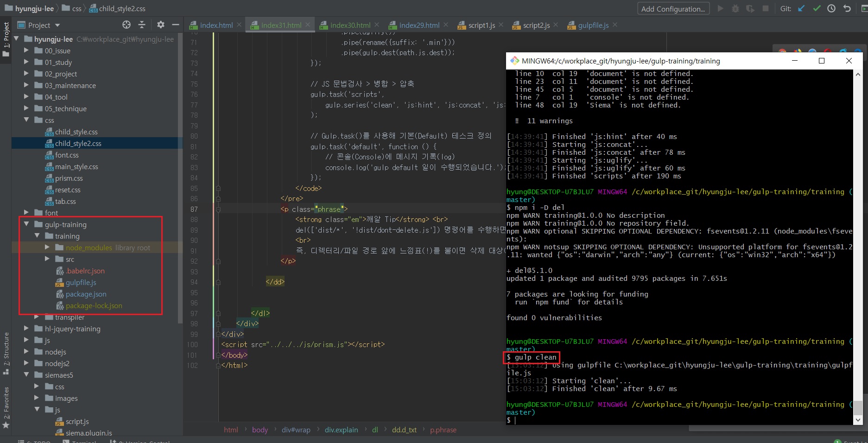This screenshot has width=868, height=443.
Task: Click the terminal window vertical scrollbar thumb
Action: (858, 408)
